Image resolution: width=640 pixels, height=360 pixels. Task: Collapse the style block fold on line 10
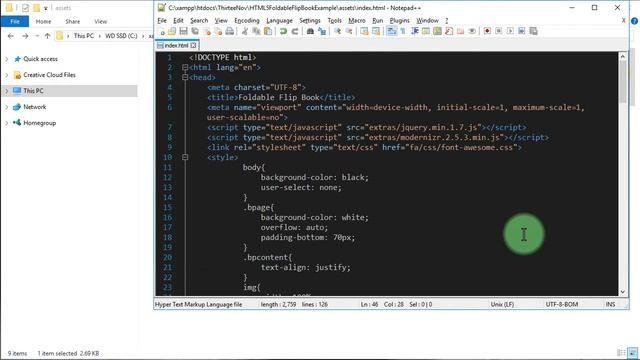[x=185, y=157]
